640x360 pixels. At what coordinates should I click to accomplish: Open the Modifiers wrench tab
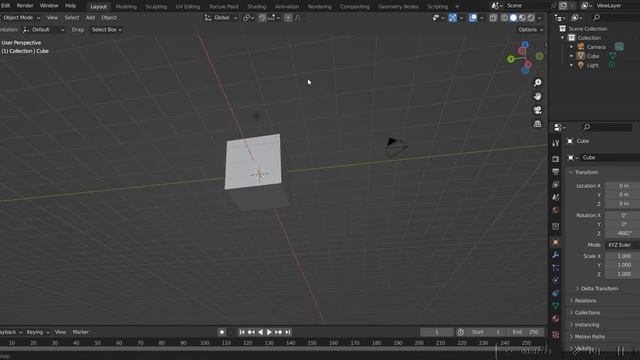click(x=556, y=255)
